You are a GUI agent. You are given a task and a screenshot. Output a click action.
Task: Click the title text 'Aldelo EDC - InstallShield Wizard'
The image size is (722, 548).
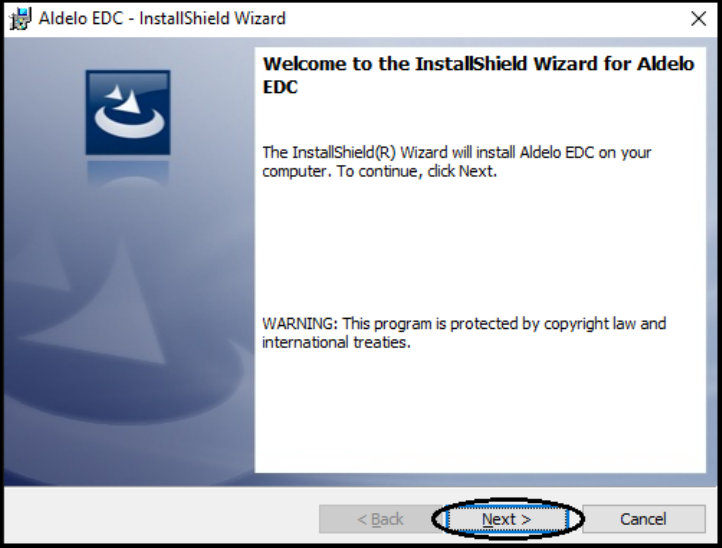pos(162,19)
